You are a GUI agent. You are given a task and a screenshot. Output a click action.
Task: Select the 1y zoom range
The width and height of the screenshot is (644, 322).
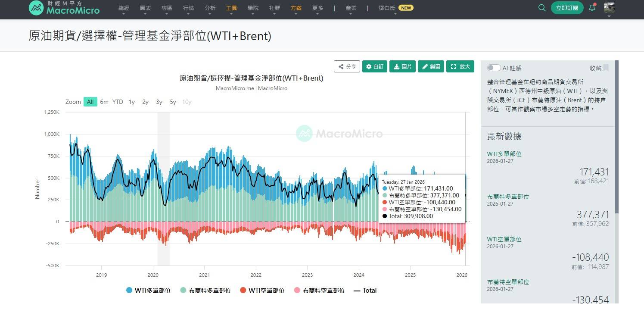(x=132, y=102)
